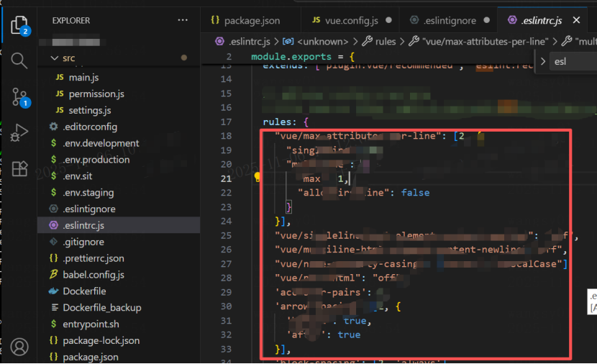Open .prettierrc.json file
Screen dimensions: 597x364
[x=94, y=258]
